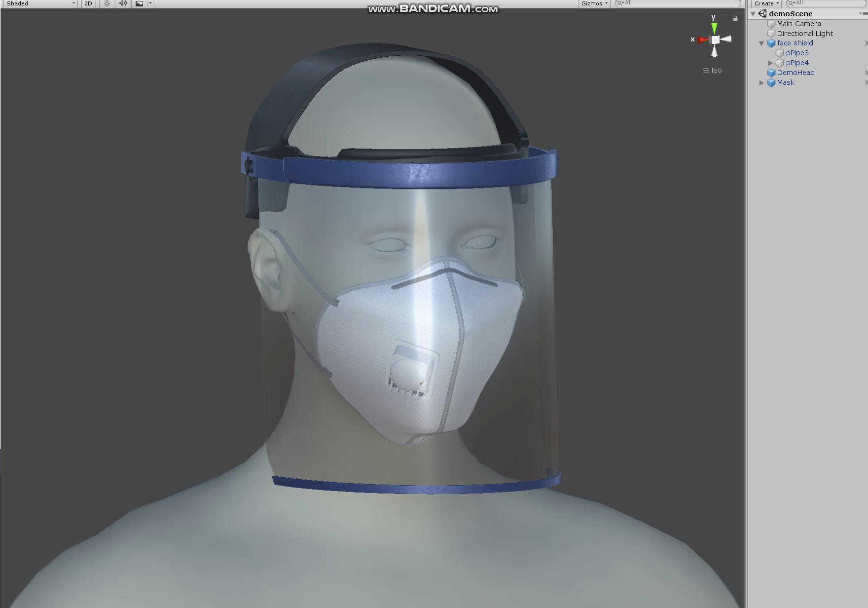Click the white right-side gizmo cone
Screen dimensions: 868x608
tap(726, 39)
